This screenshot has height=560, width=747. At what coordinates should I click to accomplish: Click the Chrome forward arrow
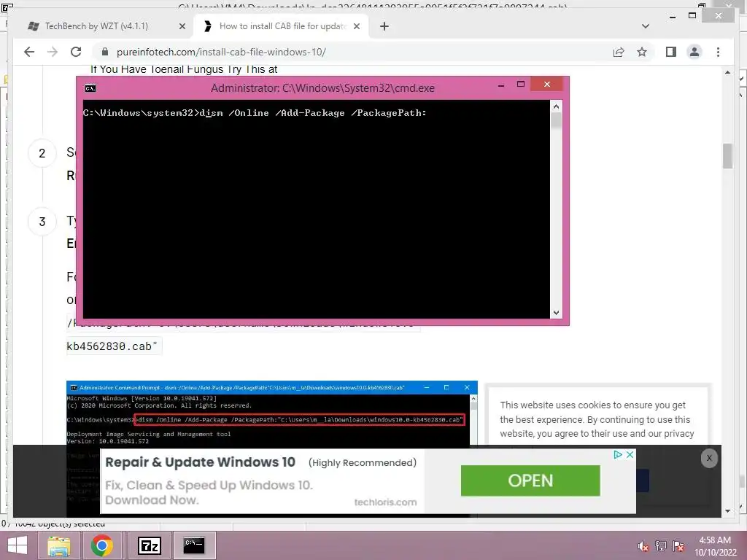[x=53, y=52]
